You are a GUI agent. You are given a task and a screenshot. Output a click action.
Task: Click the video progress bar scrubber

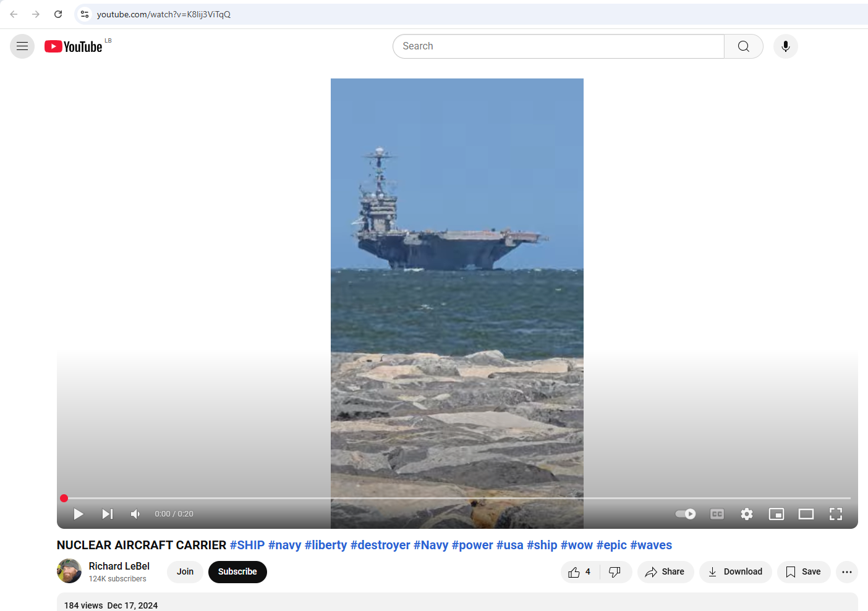coord(64,498)
